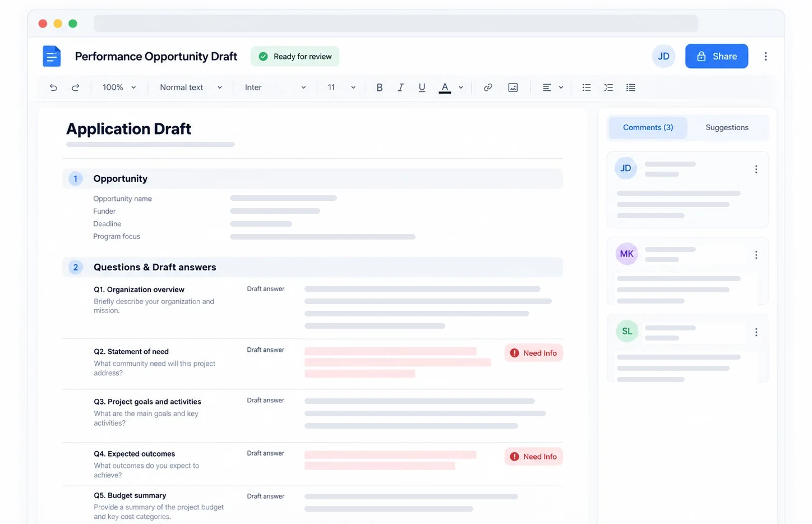Click the MK comment avatar
812x524 pixels.
626,254
